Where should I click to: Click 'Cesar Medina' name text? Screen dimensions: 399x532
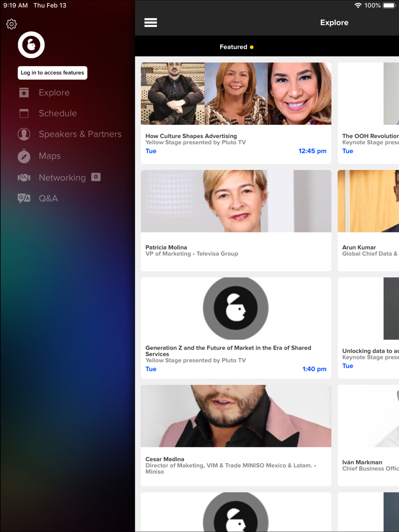(165, 459)
